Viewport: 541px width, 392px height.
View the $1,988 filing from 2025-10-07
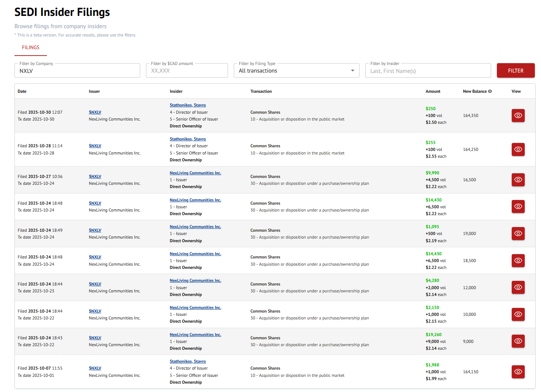518,372
